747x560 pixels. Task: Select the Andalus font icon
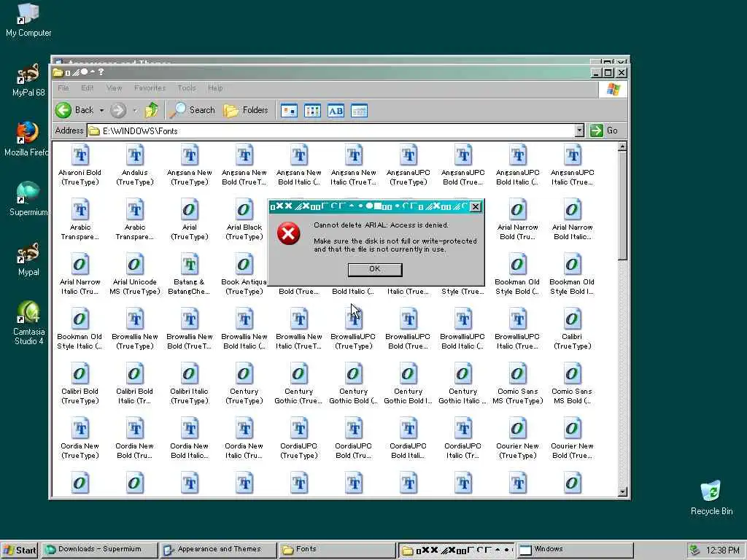[135, 165]
